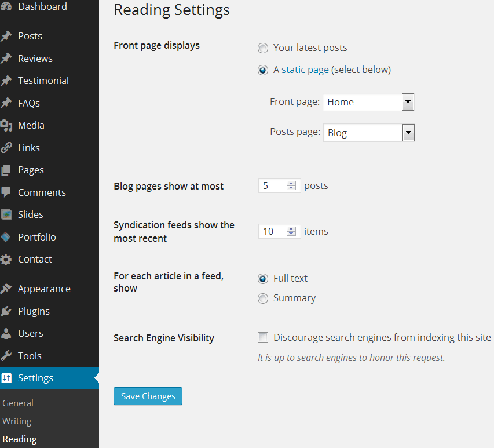
Task: Click the Links chain icon
Action: (6, 148)
